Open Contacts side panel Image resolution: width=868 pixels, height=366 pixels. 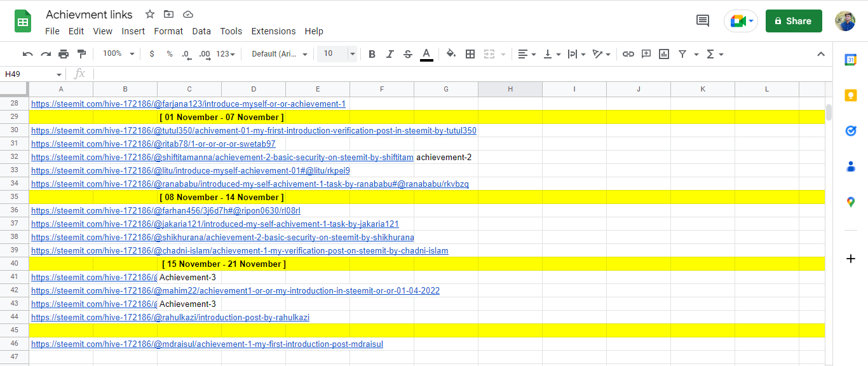(x=850, y=166)
